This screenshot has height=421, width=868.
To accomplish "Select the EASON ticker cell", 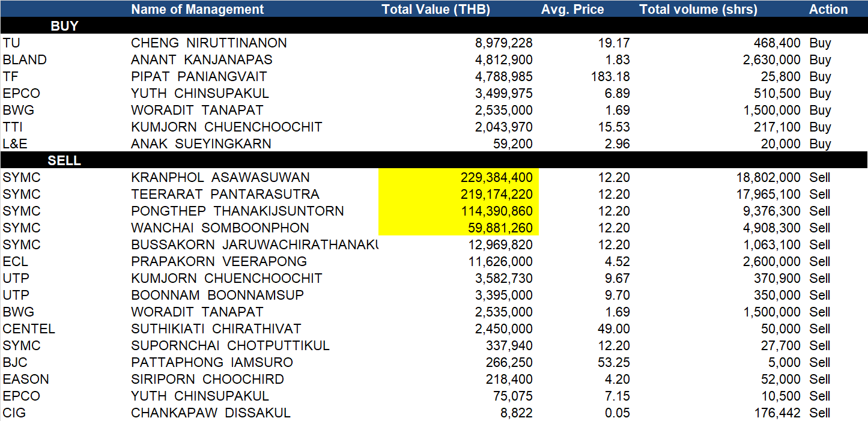I will pos(26,379).
